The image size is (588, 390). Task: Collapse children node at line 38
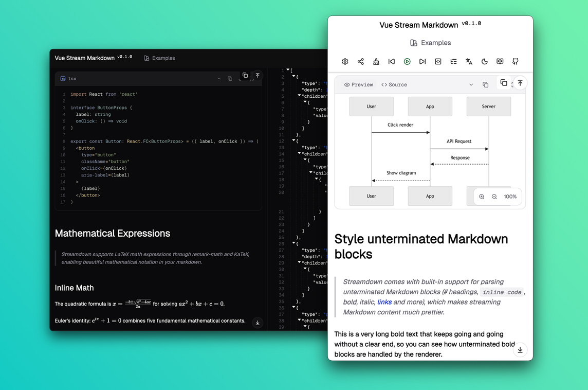(x=299, y=320)
